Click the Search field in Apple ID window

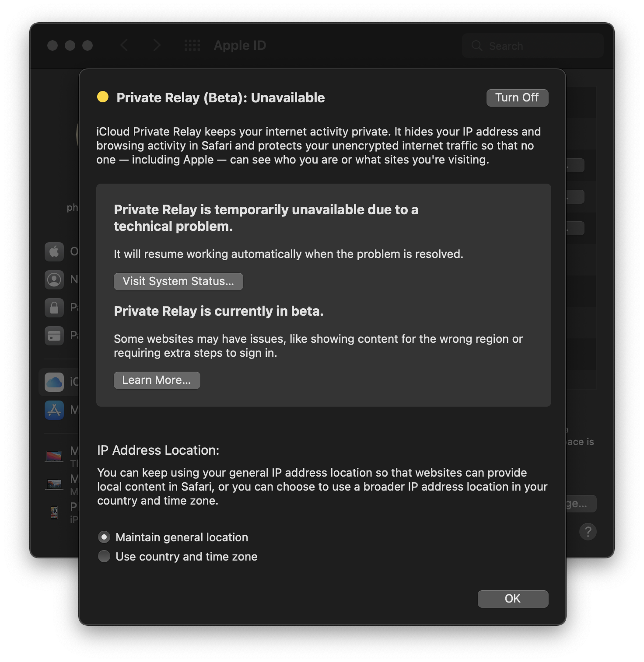coord(532,45)
